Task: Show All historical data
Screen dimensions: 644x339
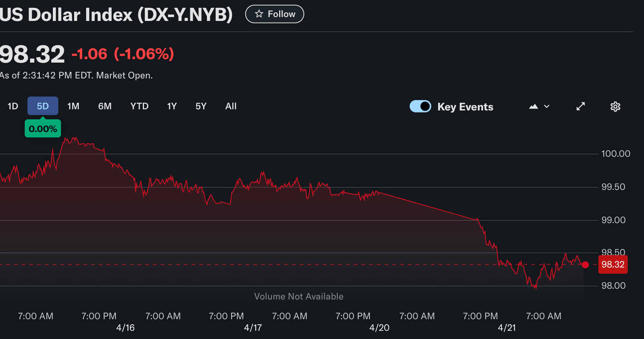Action: point(231,106)
